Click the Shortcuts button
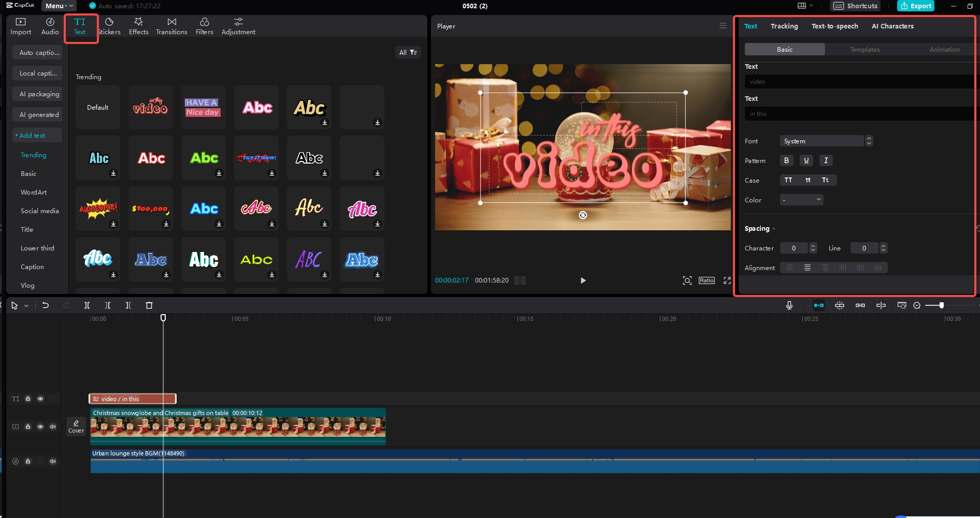980x518 pixels. [x=855, y=6]
